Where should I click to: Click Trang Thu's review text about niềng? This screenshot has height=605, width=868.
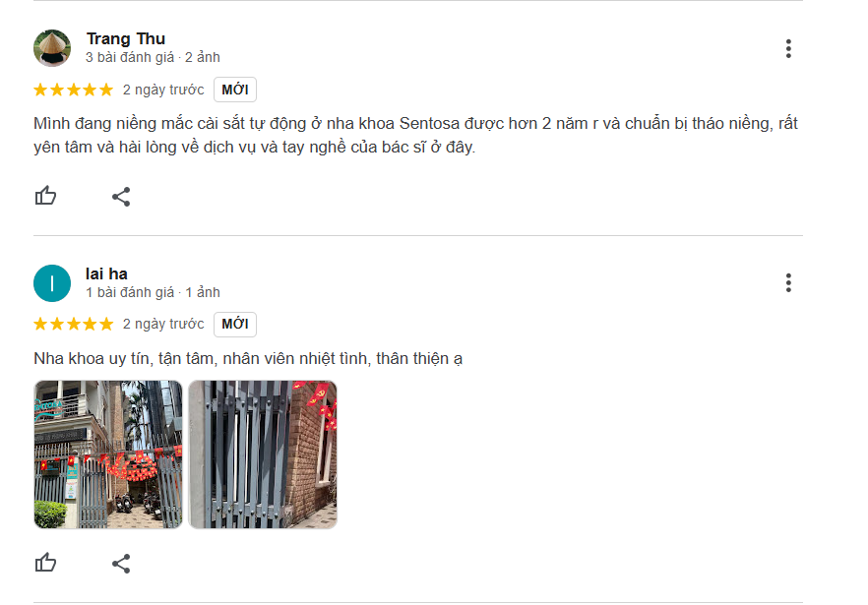pos(415,135)
